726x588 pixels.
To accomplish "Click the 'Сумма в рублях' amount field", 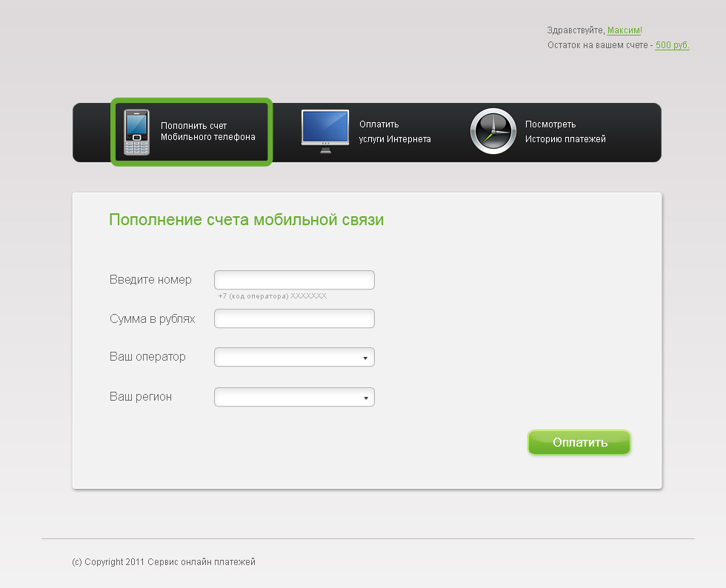I will [293, 318].
